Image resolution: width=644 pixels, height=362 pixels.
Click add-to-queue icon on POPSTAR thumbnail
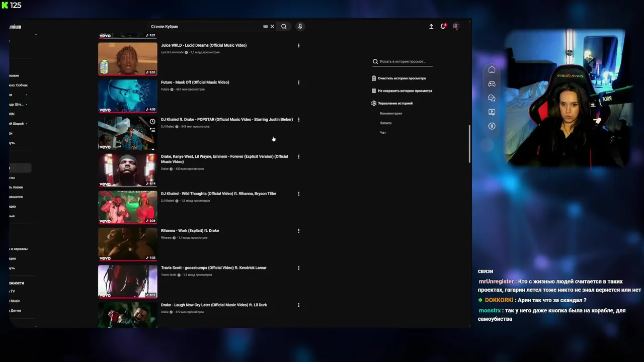152,129
